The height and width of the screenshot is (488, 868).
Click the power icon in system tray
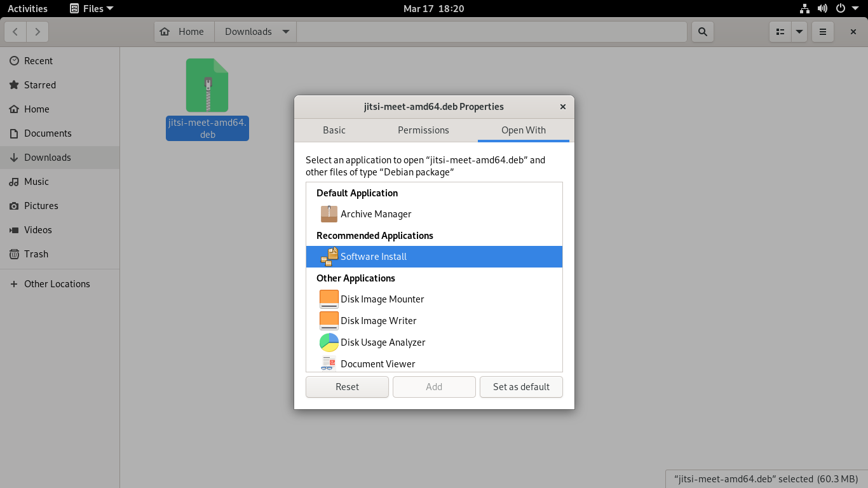841,8
